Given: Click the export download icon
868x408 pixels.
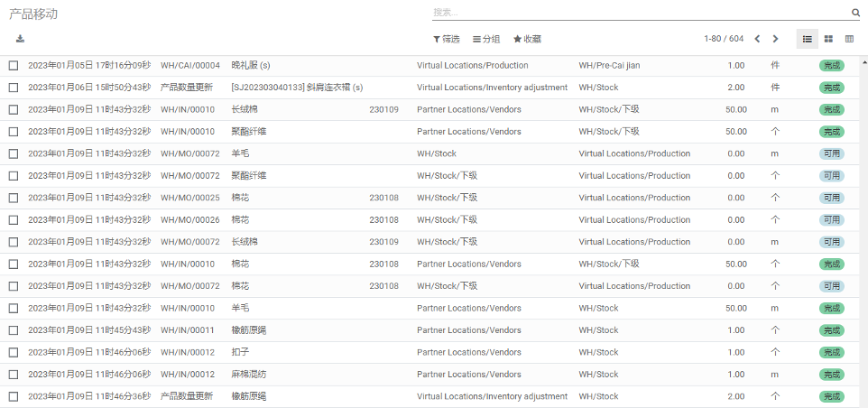Looking at the screenshot, I should tap(21, 39).
